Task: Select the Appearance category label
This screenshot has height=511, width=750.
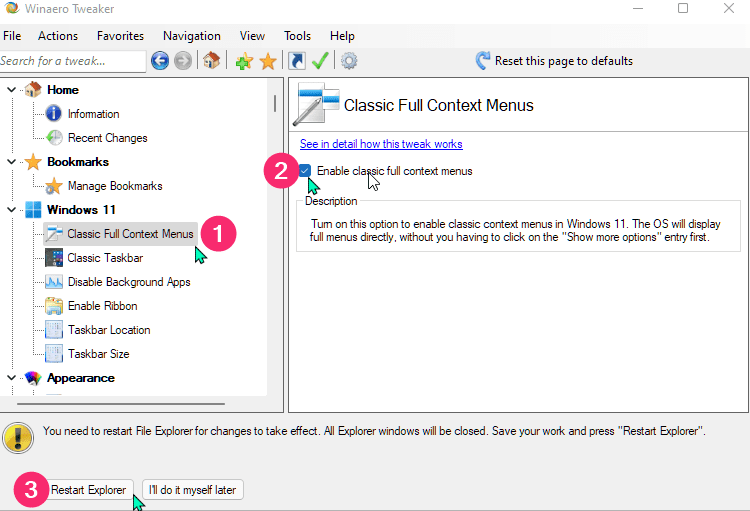Action: point(81,378)
